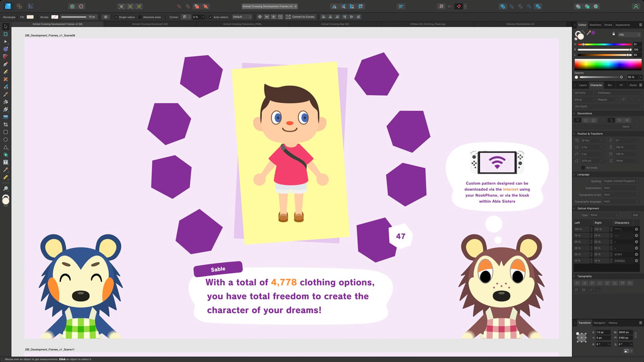Toggle the first underline decoration button
This screenshot has height=362, width=644.
point(577,120)
